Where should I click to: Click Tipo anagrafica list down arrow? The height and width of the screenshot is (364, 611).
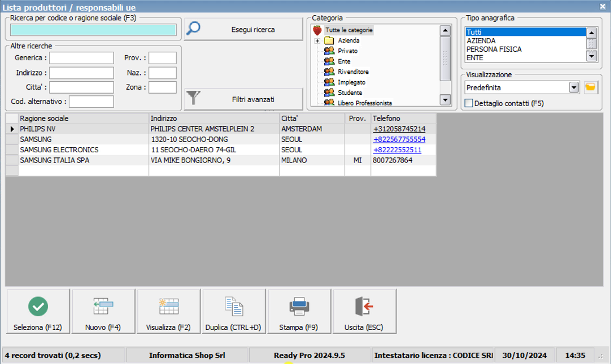pos(592,56)
